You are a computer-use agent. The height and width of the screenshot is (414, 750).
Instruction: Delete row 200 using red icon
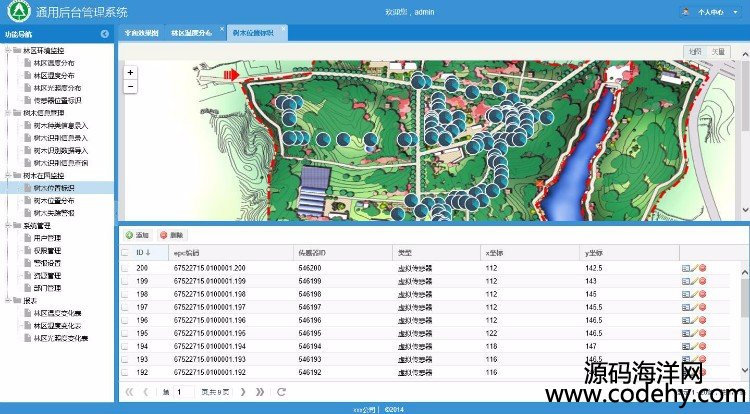(702, 268)
